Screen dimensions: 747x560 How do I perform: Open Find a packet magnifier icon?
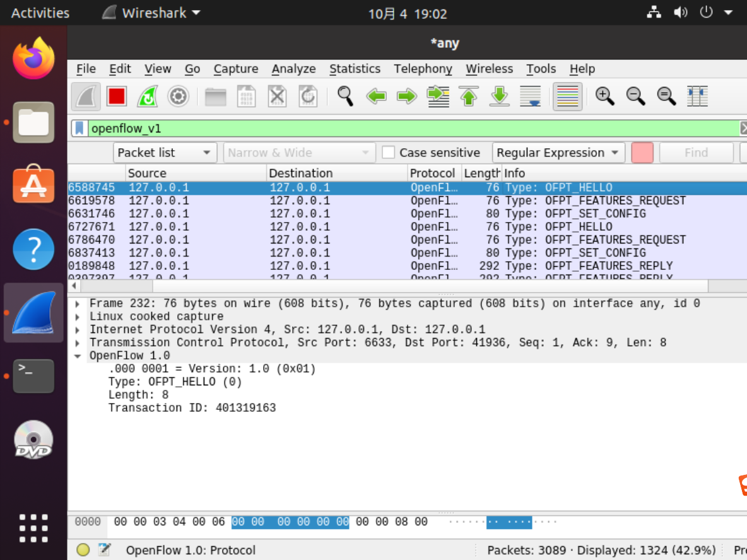click(x=345, y=96)
